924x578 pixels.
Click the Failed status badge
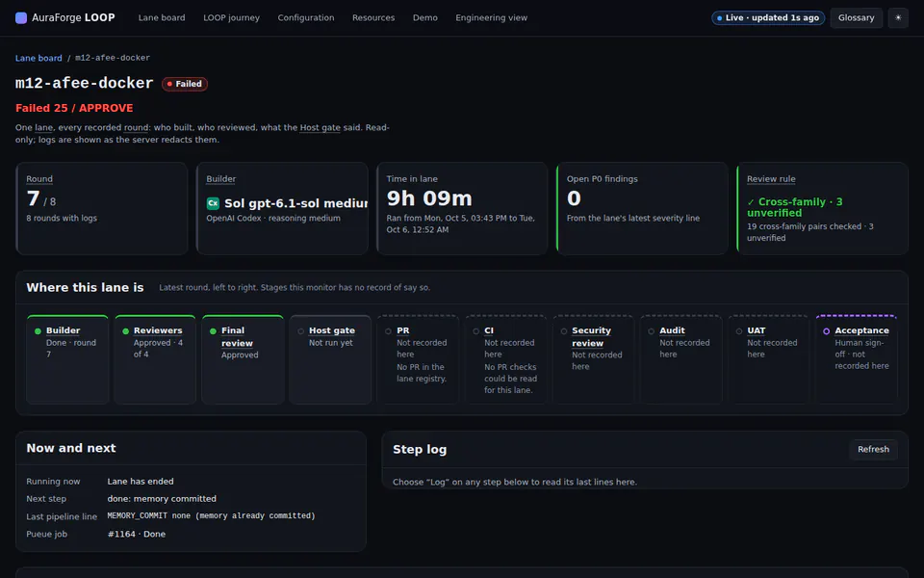point(185,84)
